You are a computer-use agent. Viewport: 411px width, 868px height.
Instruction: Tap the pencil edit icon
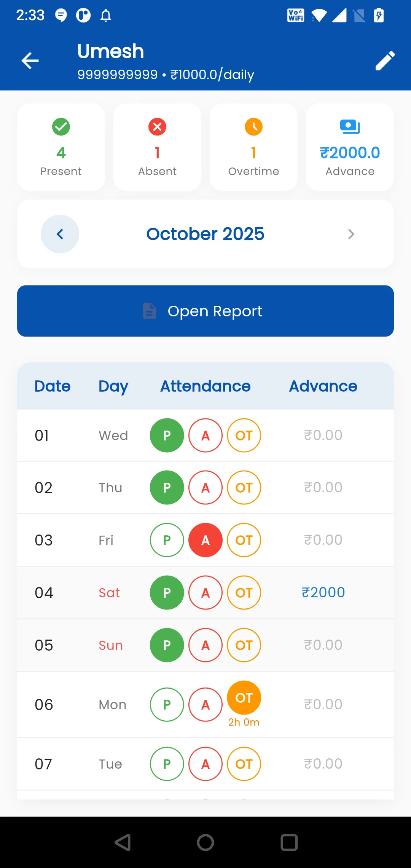point(385,61)
